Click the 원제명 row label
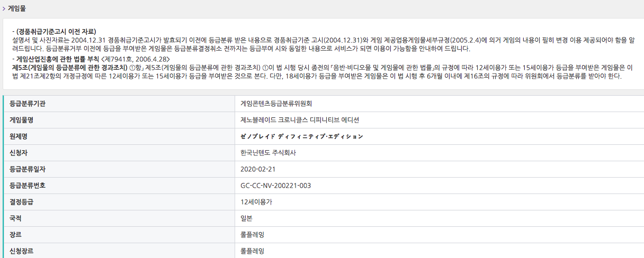Screen dimensions: 644x258 [x=19, y=136]
